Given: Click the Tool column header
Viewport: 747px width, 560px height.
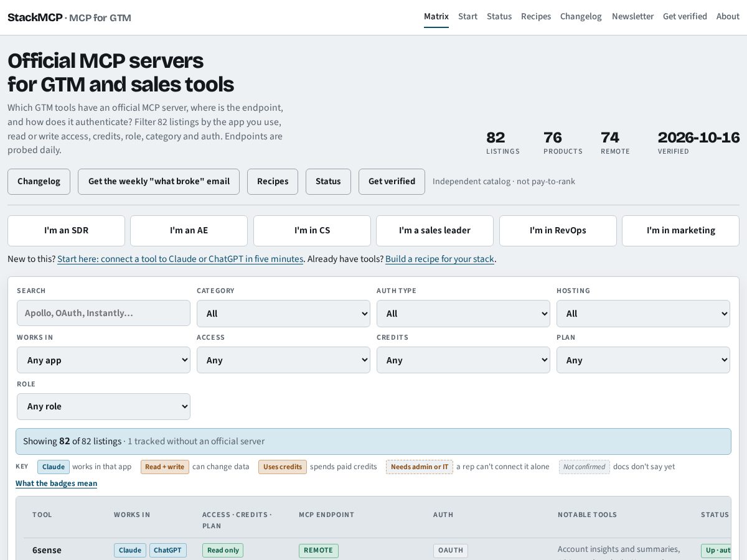Looking at the screenshot, I should pyautogui.click(x=42, y=515).
